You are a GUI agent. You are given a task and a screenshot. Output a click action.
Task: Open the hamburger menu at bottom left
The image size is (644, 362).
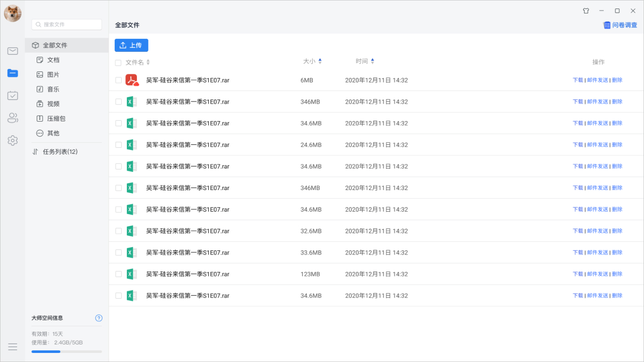pyautogui.click(x=13, y=347)
